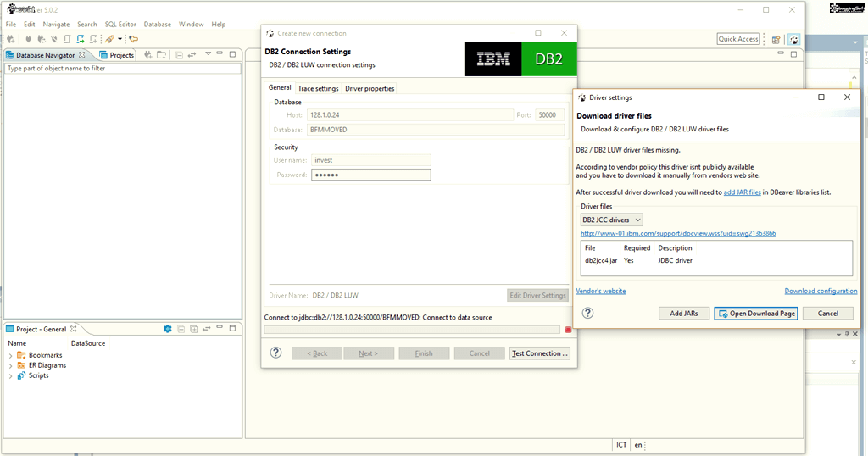Click Open Perspective icon near Quick Access

click(776, 39)
